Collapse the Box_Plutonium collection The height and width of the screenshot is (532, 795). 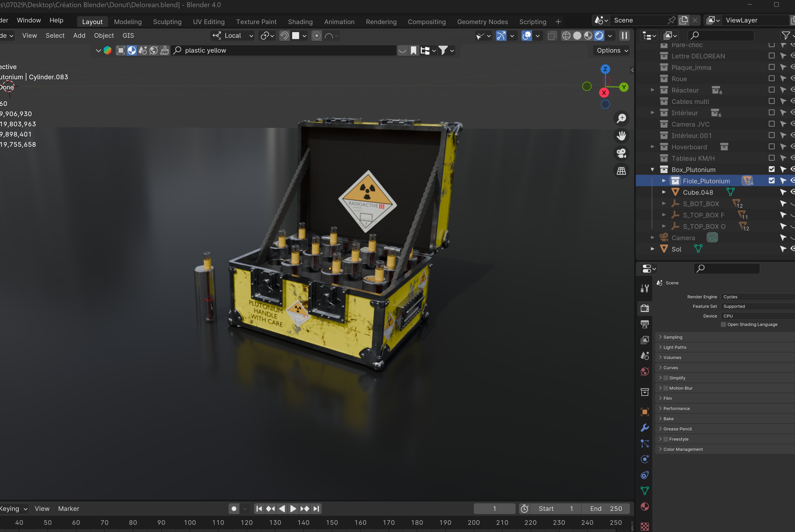(652, 169)
